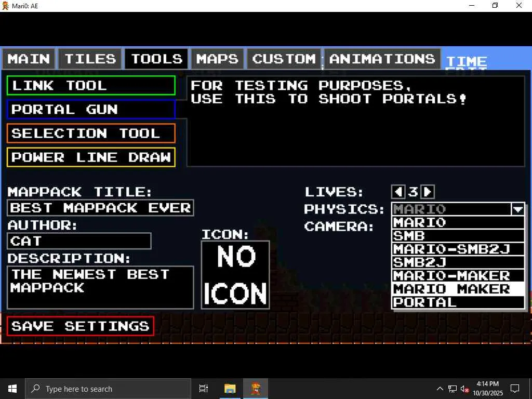This screenshot has height=399, width=532.
Task: Choose highlighted MARIO MAKER option
Action: 458,289
